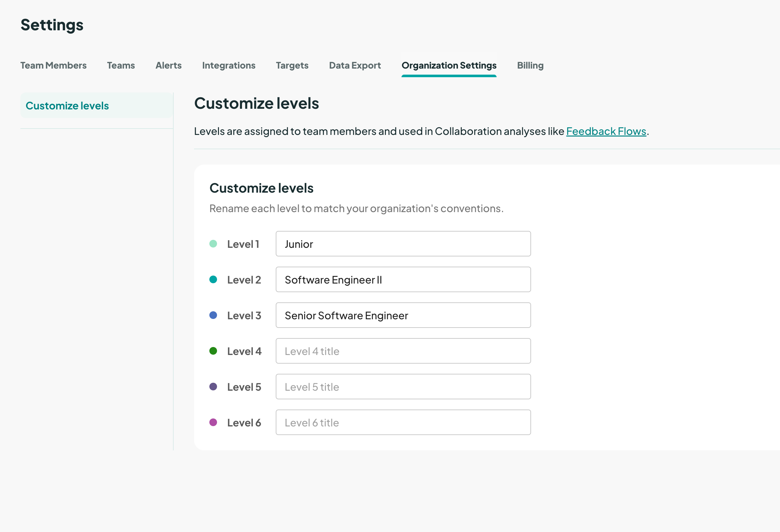
Task: Go to the Integrations tab
Action: click(x=229, y=65)
